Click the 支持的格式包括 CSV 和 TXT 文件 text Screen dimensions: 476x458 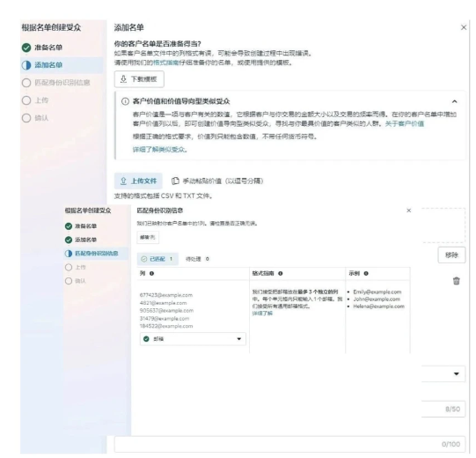click(164, 196)
